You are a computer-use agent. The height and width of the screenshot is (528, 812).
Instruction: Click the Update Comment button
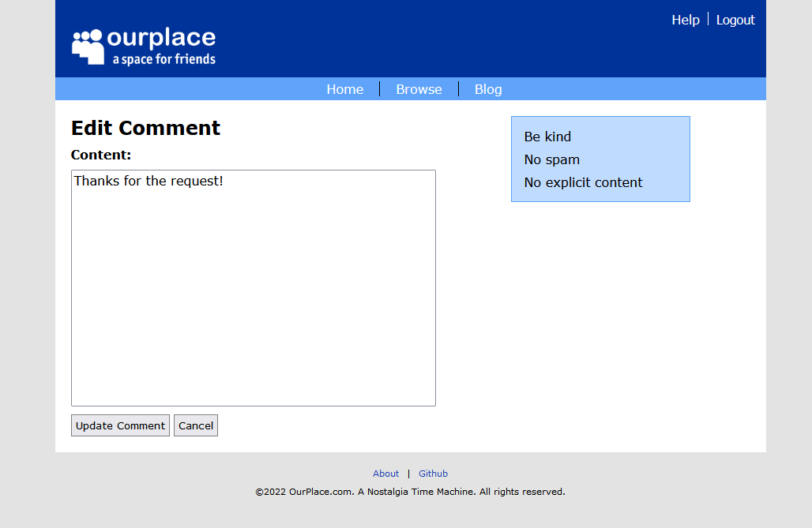click(x=119, y=425)
